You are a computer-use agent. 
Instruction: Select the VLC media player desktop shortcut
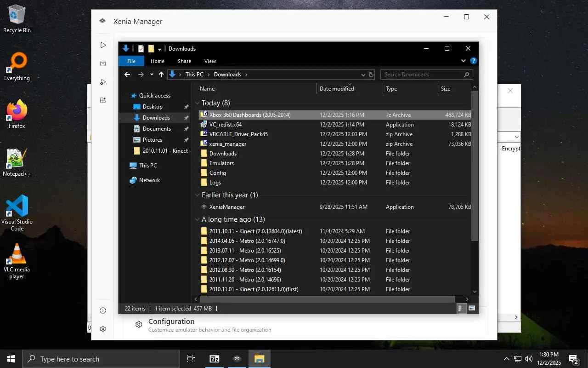point(17,261)
